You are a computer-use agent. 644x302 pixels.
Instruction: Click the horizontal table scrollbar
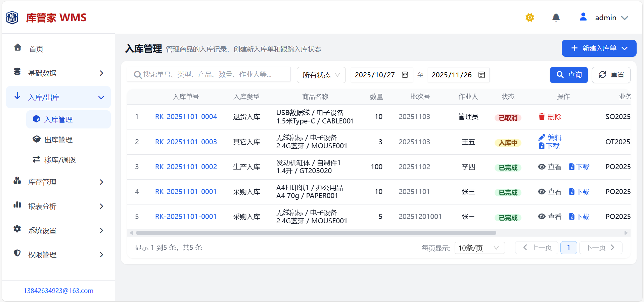pyautogui.click(x=316, y=233)
